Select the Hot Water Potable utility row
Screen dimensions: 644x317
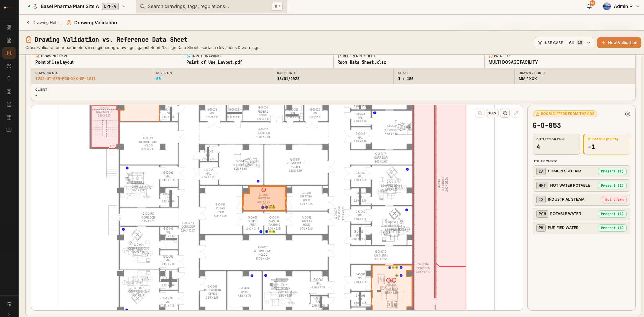[582, 186]
